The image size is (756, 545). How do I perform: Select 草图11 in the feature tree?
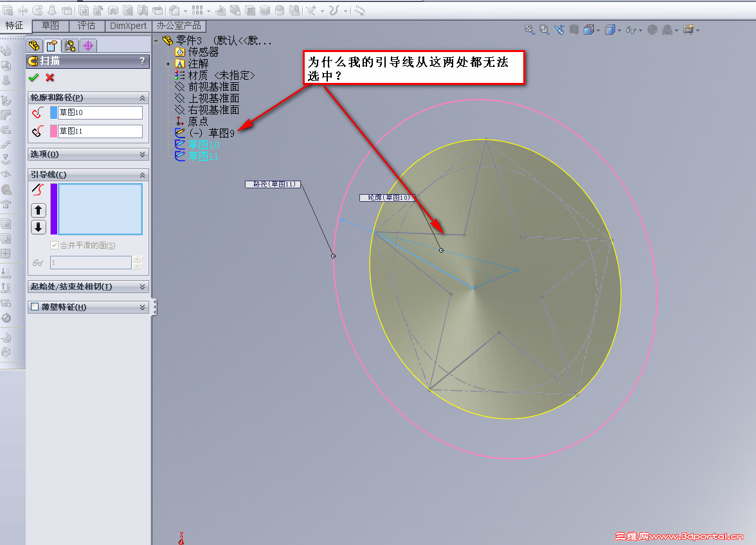tap(203, 156)
